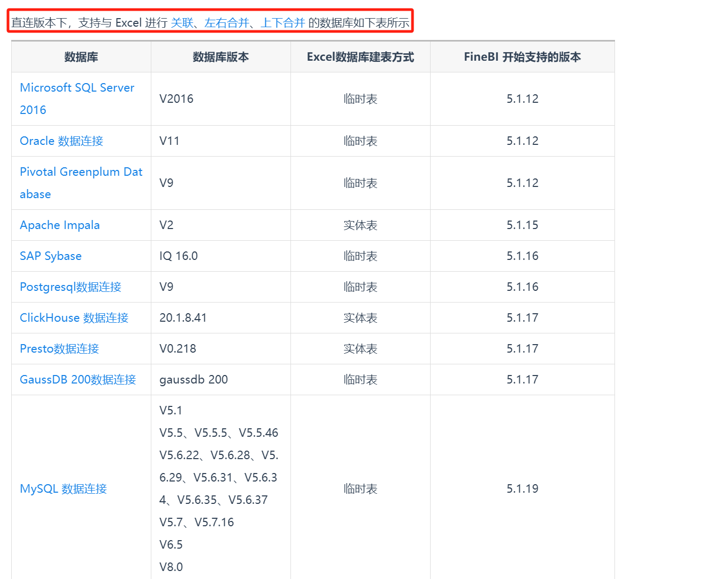728x579 pixels.
Task: Select 5.1.12 in the Pivotal Greenplum row
Action: coord(522,183)
